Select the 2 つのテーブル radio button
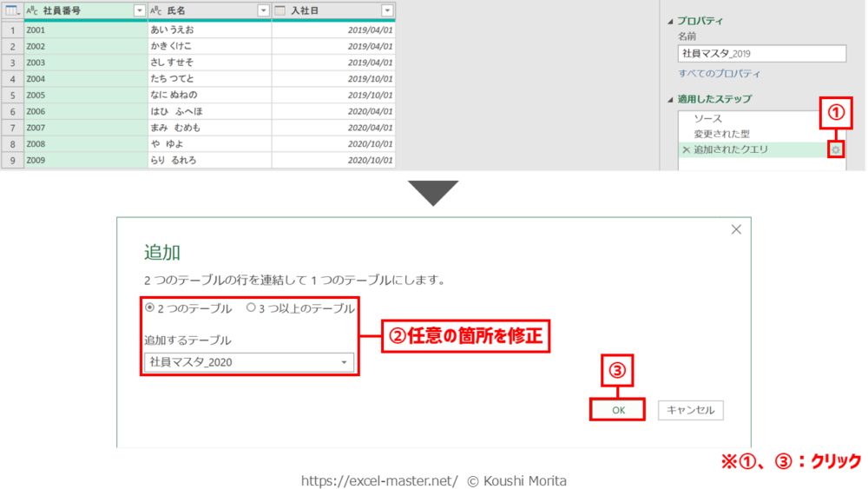868x489 pixels. [150, 307]
